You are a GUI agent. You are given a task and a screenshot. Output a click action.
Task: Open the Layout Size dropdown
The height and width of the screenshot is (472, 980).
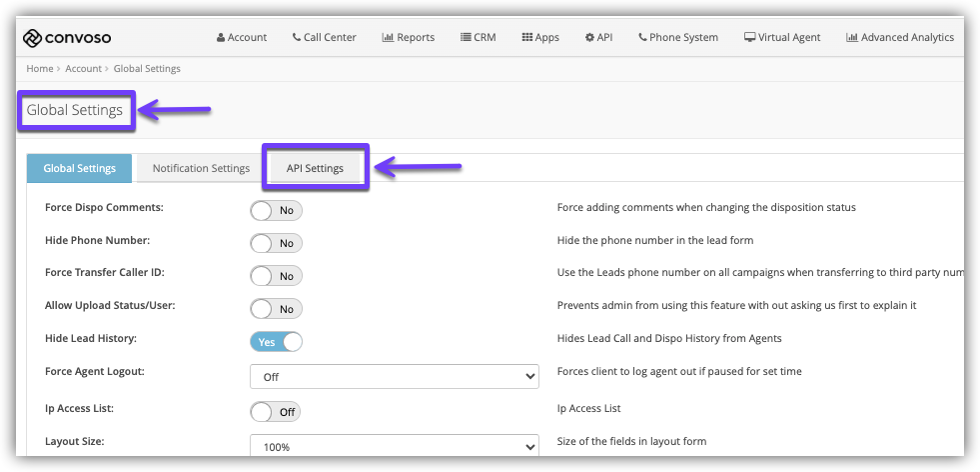[x=395, y=446]
